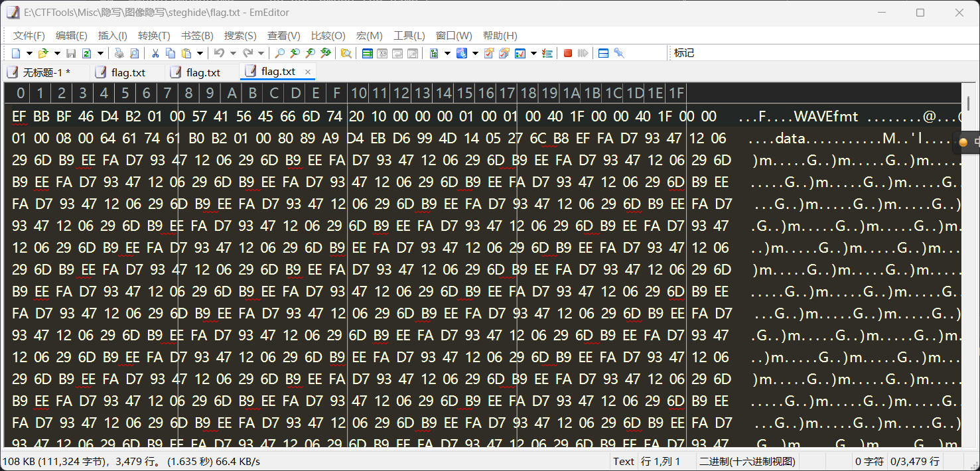Click the data text in ASCII pane
The image size is (980, 471).
(x=790, y=139)
